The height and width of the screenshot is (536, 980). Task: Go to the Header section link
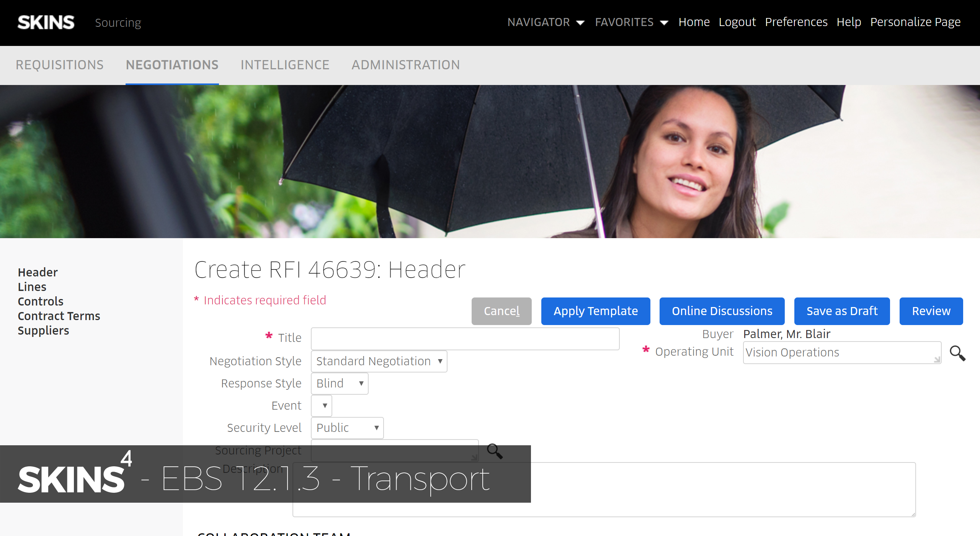[x=38, y=272]
